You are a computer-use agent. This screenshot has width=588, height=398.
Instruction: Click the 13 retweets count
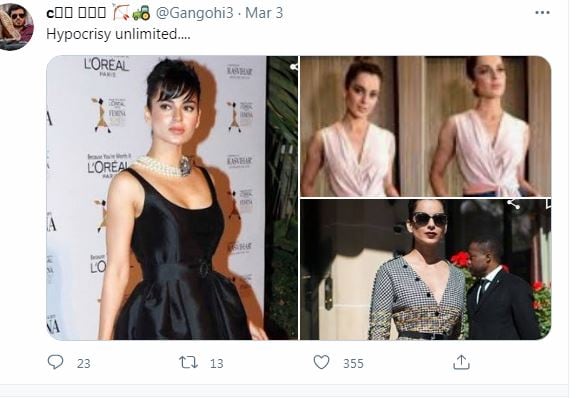pos(216,363)
